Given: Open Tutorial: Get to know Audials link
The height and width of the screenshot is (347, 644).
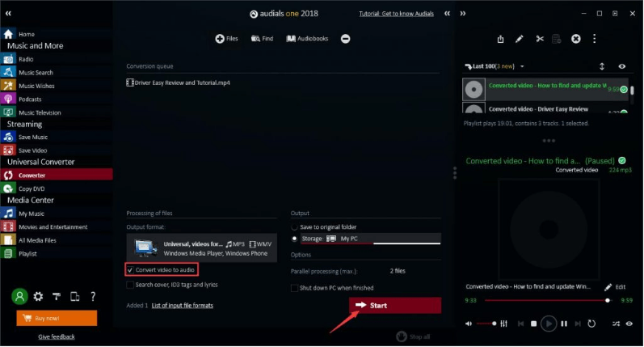Looking at the screenshot, I should pyautogui.click(x=397, y=14).
